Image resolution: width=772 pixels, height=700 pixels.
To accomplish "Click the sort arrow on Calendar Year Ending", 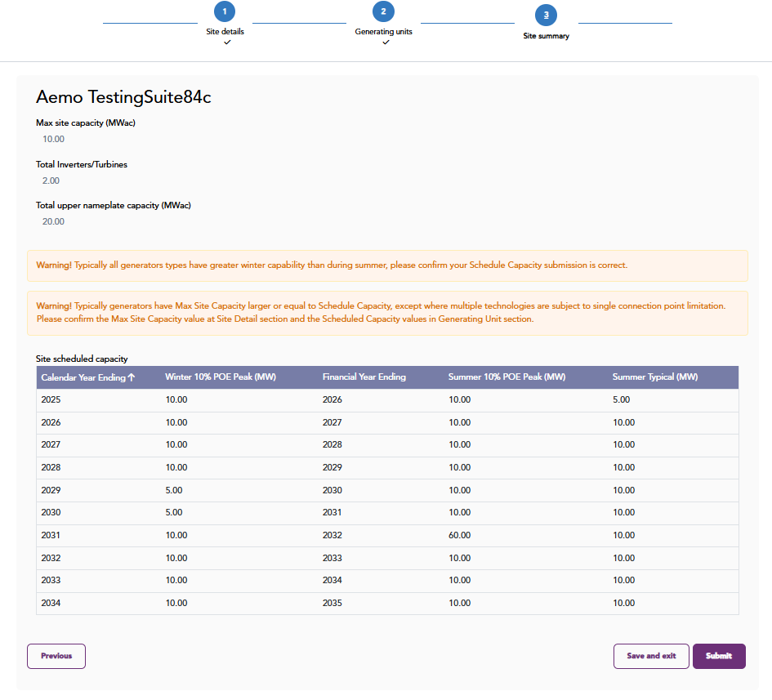I will 131,377.
